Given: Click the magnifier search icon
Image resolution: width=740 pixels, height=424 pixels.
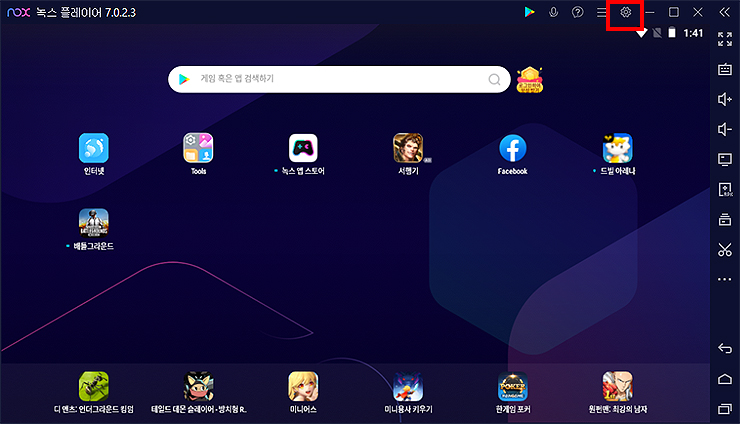Looking at the screenshot, I should point(494,79).
